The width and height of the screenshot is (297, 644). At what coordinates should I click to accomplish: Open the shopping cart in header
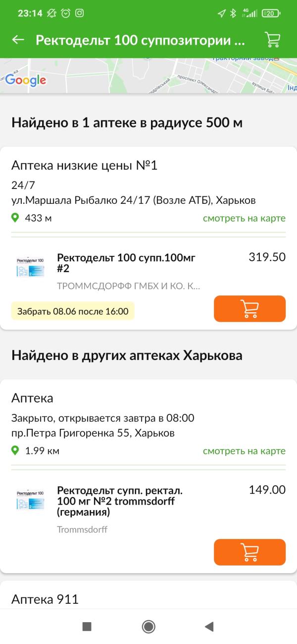pos(273,40)
